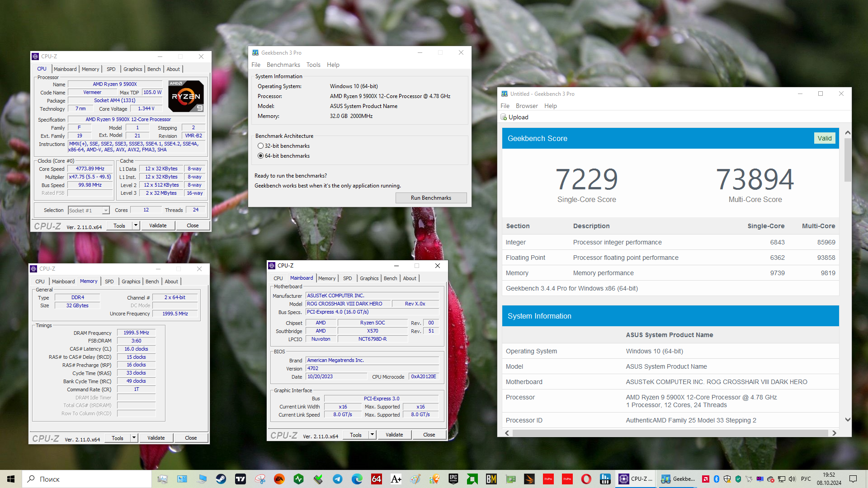The image size is (868, 488).
Task: Open Browser menu in Geekbench results window
Action: click(527, 106)
